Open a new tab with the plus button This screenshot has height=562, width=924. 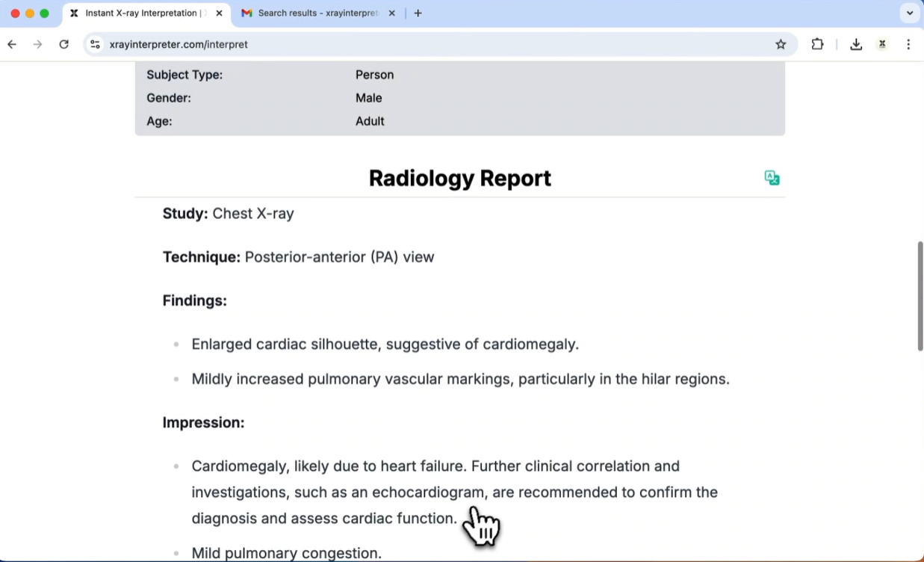click(418, 13)
